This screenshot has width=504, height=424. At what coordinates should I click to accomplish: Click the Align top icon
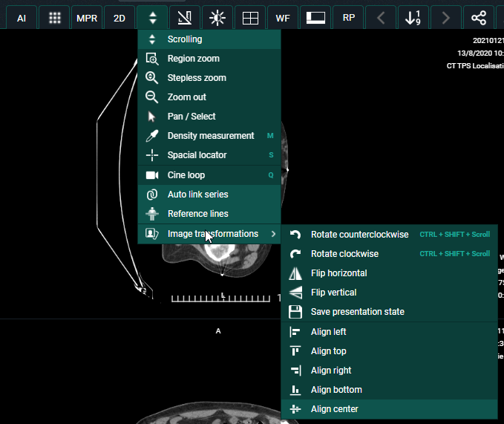[x=295, y=350]
